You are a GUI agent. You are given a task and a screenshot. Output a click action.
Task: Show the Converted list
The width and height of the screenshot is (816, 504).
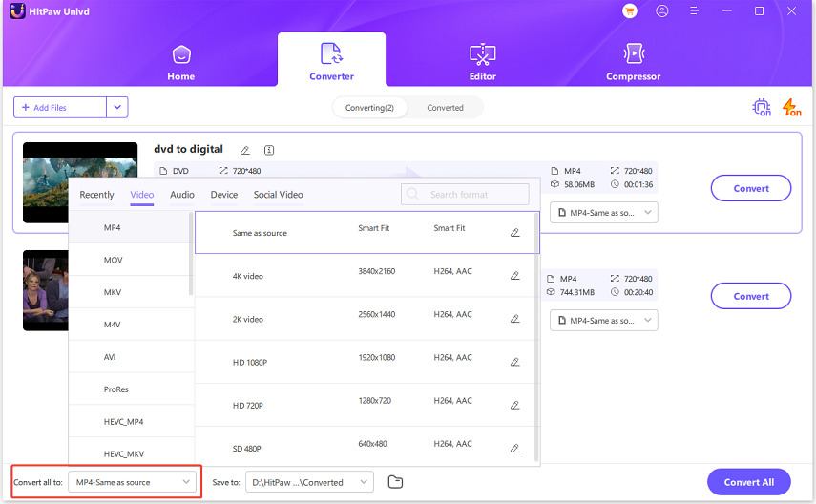click(x=445, y=108)
